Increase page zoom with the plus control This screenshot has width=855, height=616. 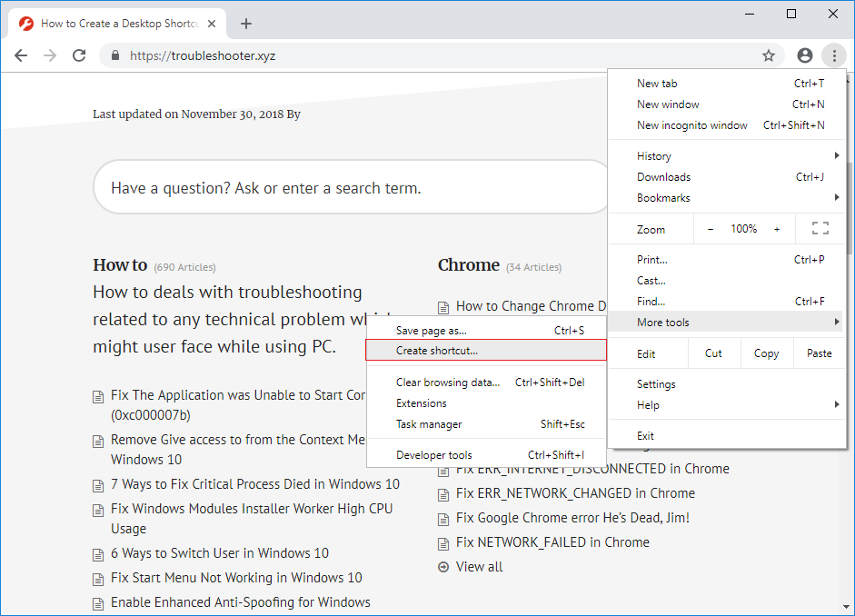(777, 228)
